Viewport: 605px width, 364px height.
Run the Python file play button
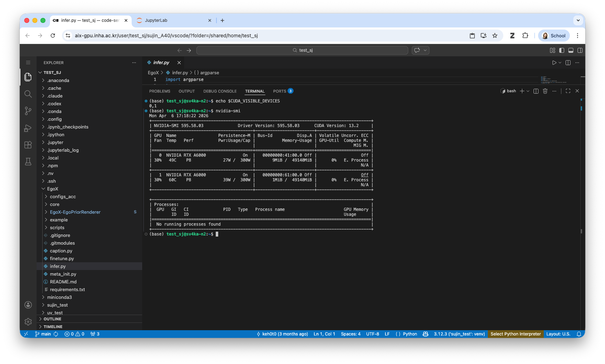(554, 63)
